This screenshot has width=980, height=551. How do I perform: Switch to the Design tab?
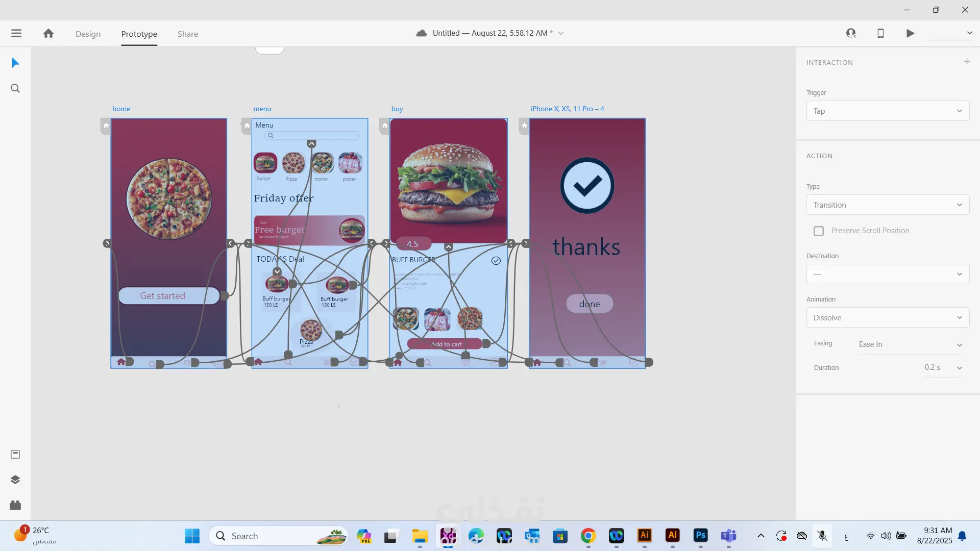coord(88,34)
